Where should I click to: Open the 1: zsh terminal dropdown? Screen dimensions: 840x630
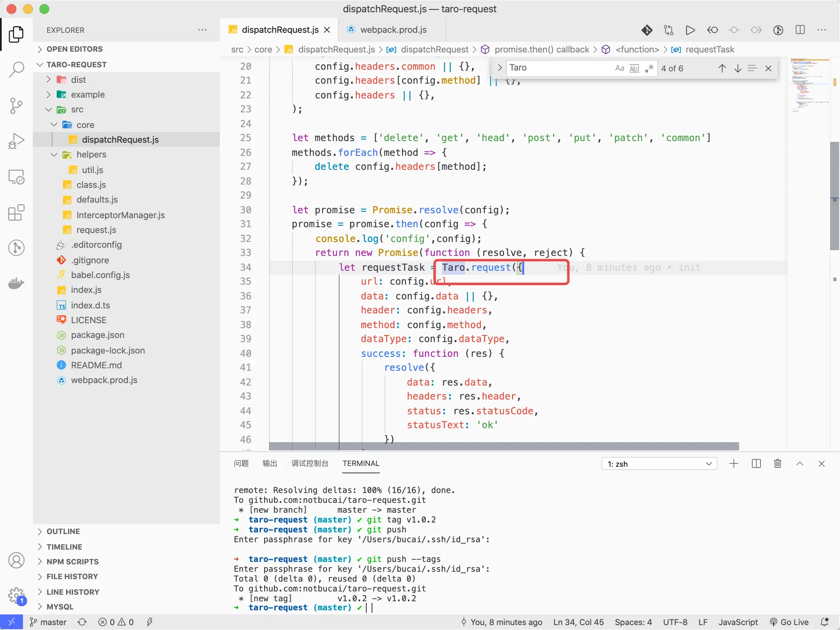659,464
